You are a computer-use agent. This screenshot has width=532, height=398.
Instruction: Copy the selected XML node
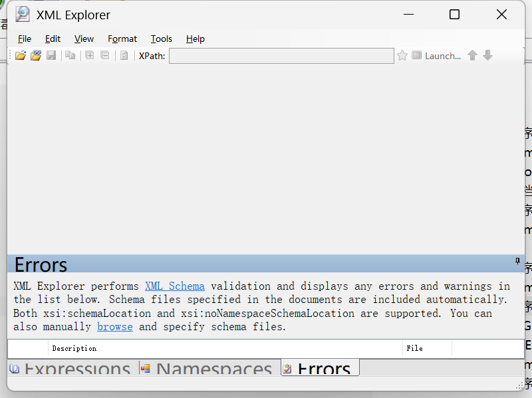click(69, 55)
